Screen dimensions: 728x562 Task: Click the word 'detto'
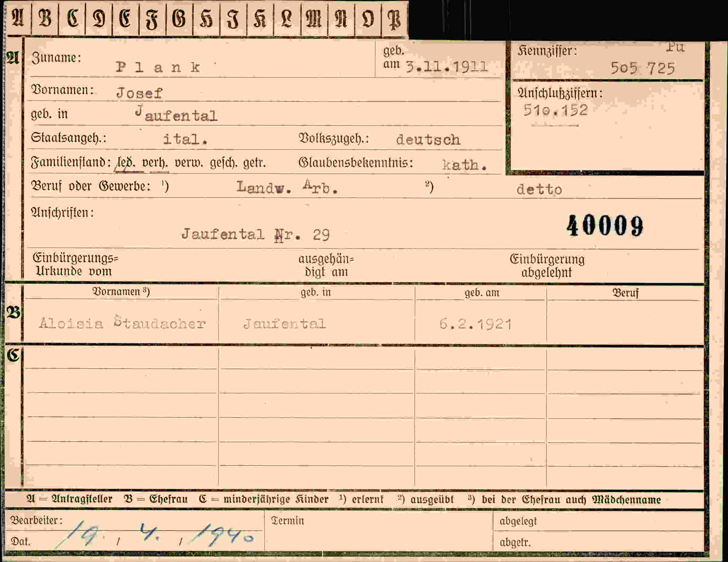pyautogui.click(x=539, y=189)
